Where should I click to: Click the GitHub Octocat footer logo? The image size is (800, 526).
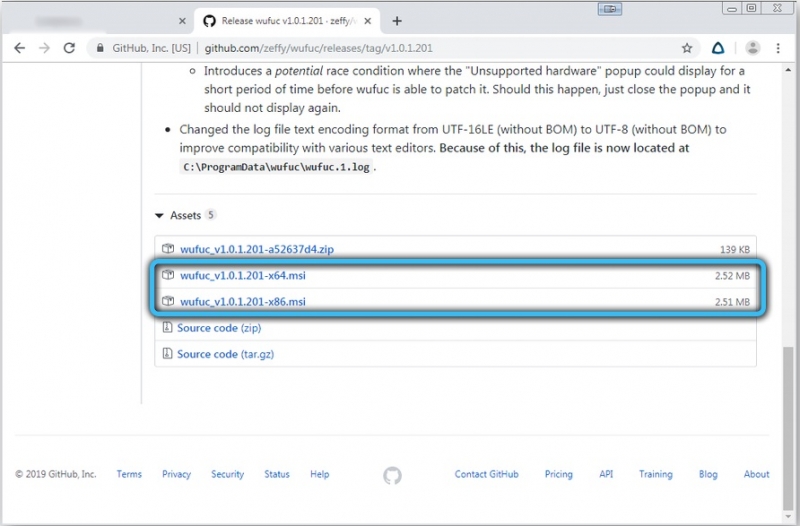(x=392, y=475)
